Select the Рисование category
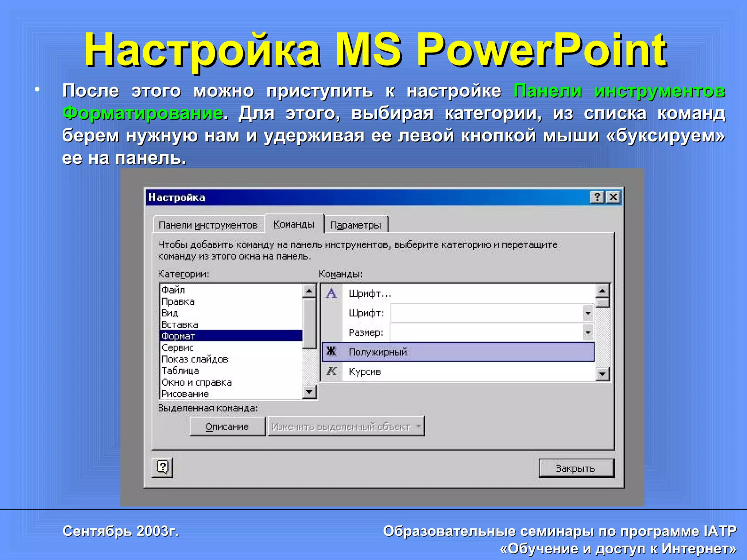 (231, 394)
